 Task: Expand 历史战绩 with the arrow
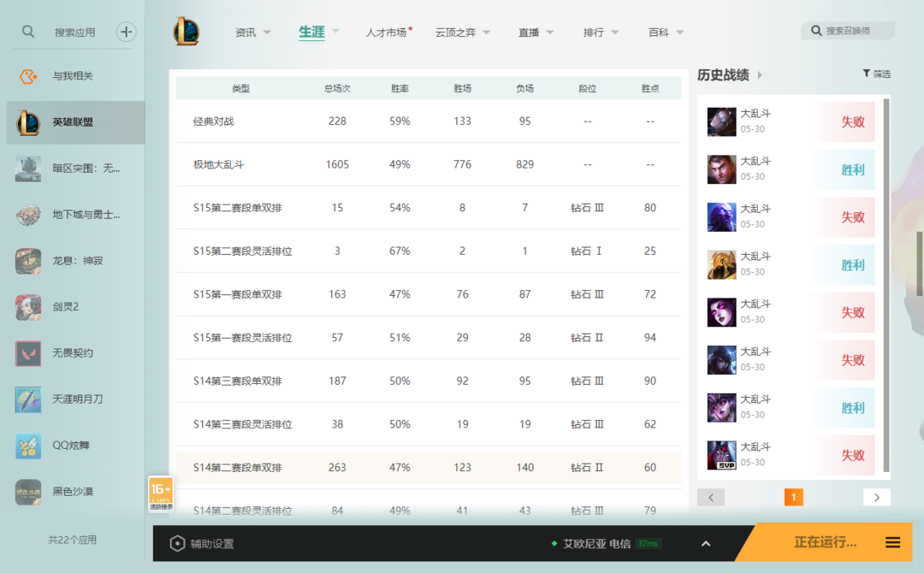tap(760, 75)
